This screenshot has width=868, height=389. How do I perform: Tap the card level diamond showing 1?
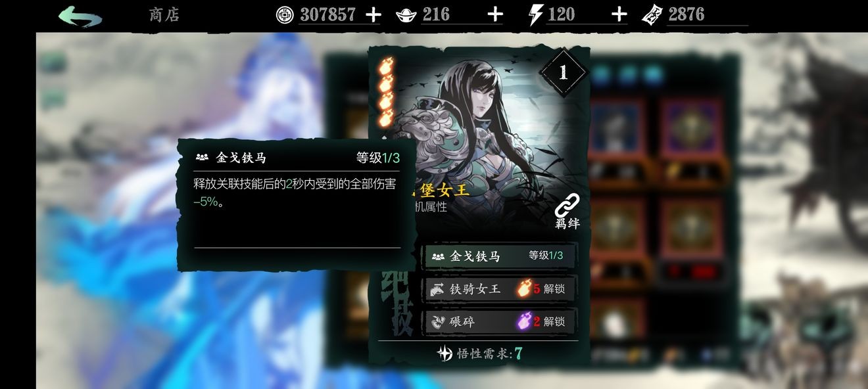tap(563, 72)
